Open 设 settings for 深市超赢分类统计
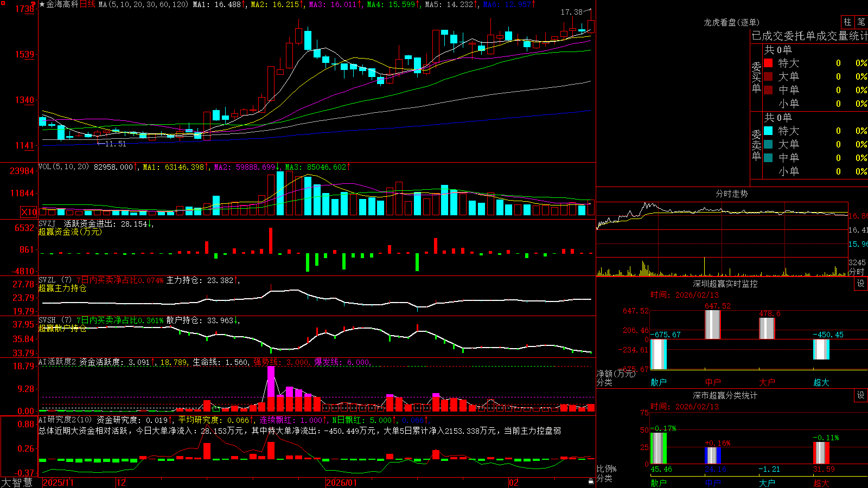Screen dimensions: 868x488 (861, 395)
